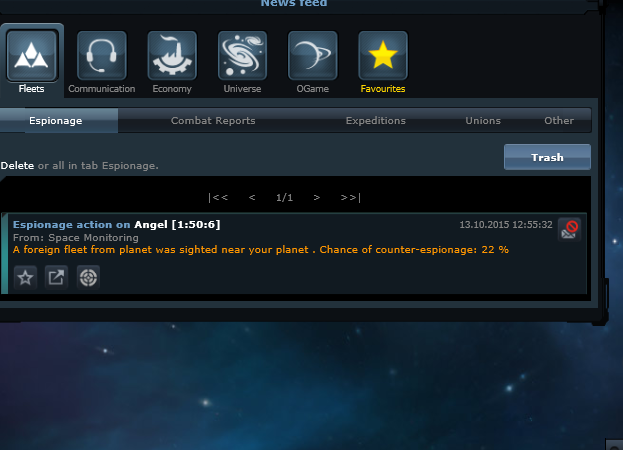Click the Trash button
This screenshot has height=450, width=623.
pyautogui.click(x=547, y=157)
